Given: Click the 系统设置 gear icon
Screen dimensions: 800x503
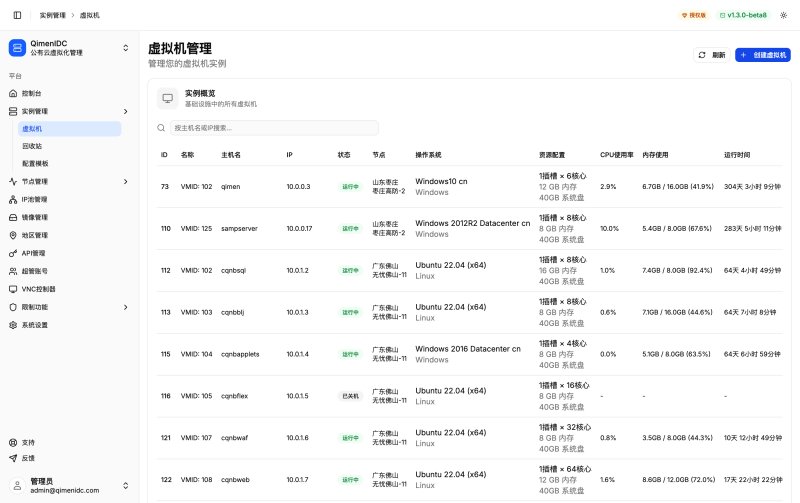Looking at the screenshot, I should tap(13, 325).
